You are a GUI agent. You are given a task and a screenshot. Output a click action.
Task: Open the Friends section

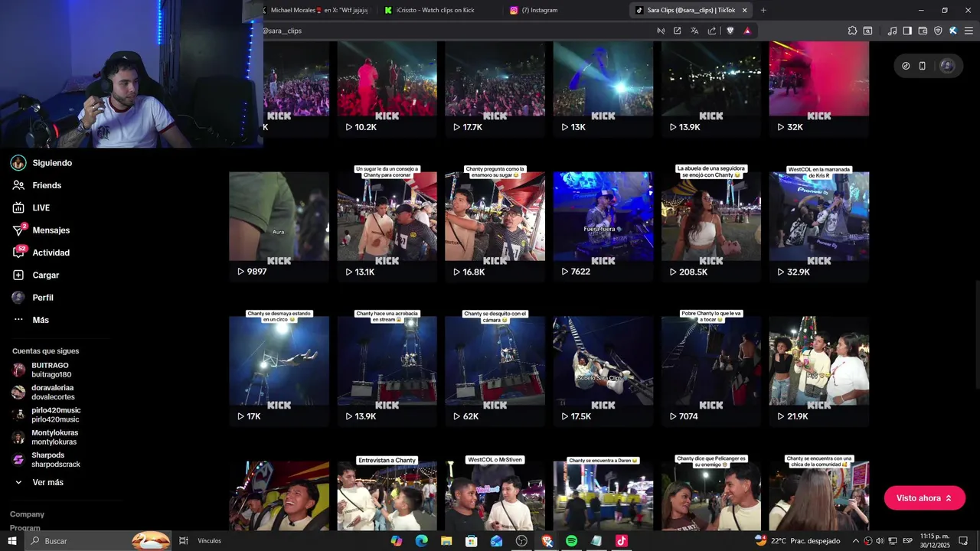(37, 185)
